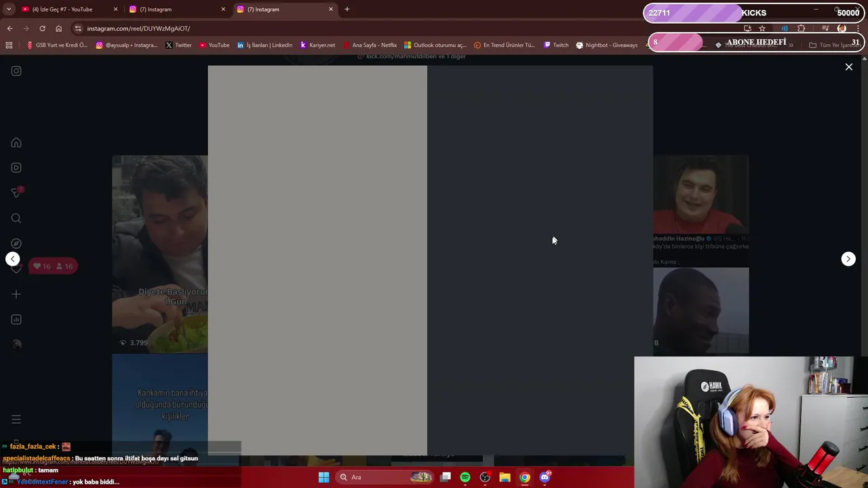This screenshot has height=488, width=868.
Task: Expand the bookmarks overflow chevron
Action: pyautogui.click(x=791, y=45)
